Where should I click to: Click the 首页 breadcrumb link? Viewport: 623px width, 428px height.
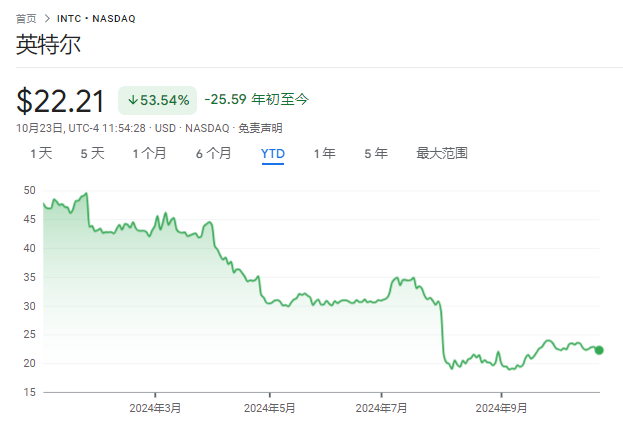pyautogui.click(x=28, y=18)
